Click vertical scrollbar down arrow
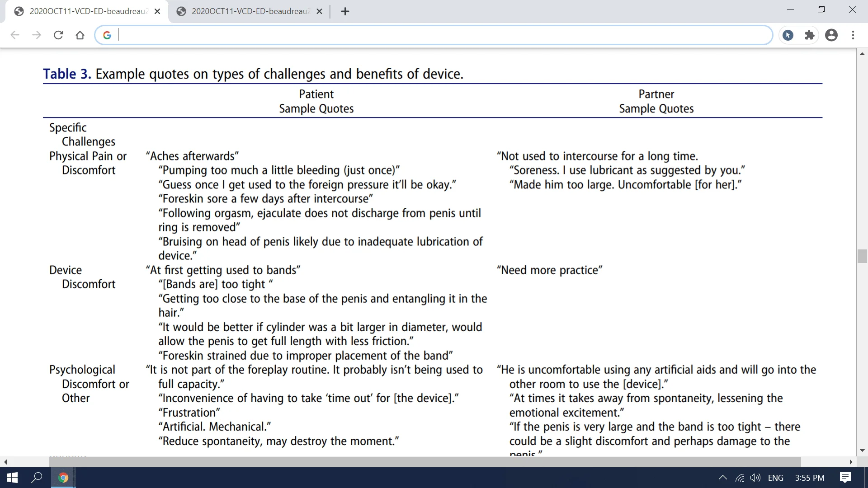 click(x=862, y=450)
